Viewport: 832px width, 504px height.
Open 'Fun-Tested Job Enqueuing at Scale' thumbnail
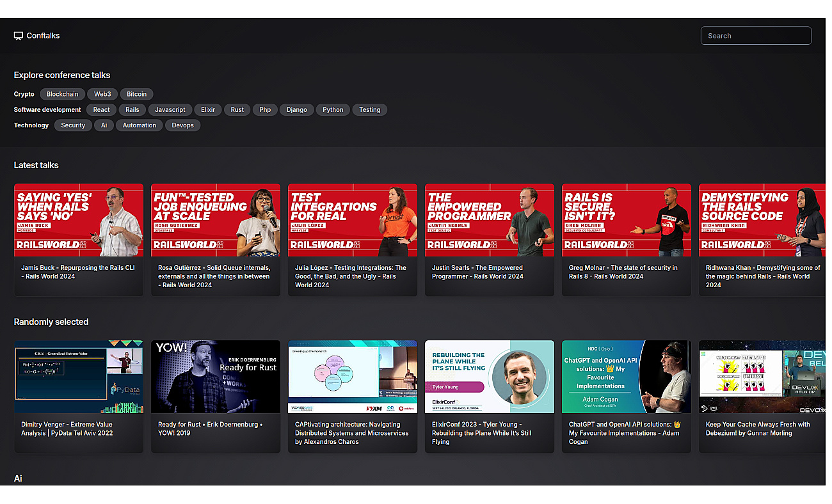point(216,221)
